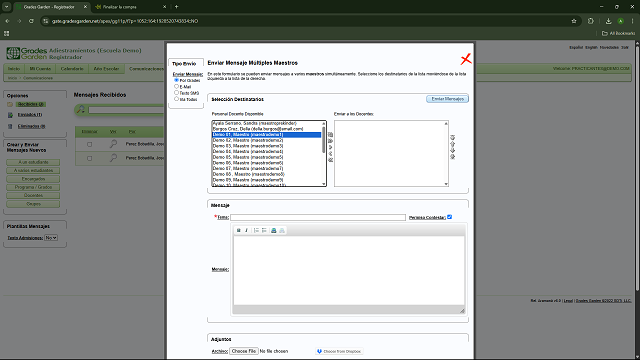Click the Eliminados trash icon in Opciones
Viewport: 640px width, 360px height.
pos(10,127)
